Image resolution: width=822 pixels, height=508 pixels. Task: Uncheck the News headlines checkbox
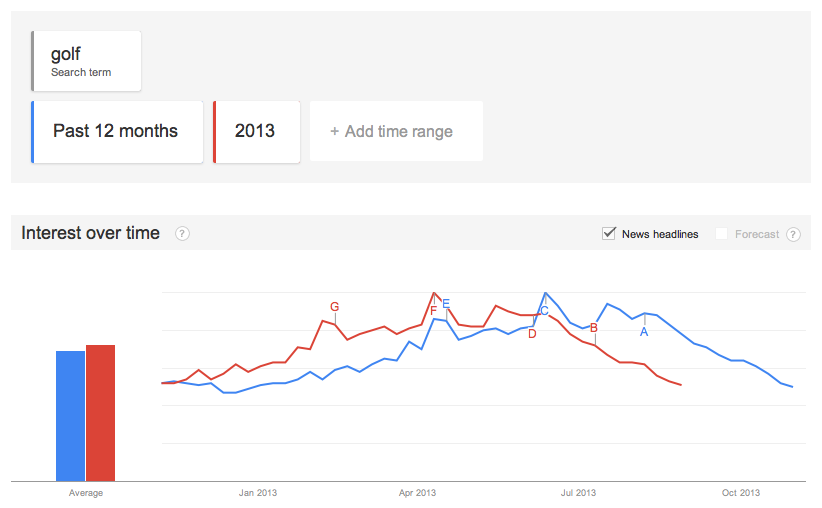pyautogui.click(x=608, y=234)
